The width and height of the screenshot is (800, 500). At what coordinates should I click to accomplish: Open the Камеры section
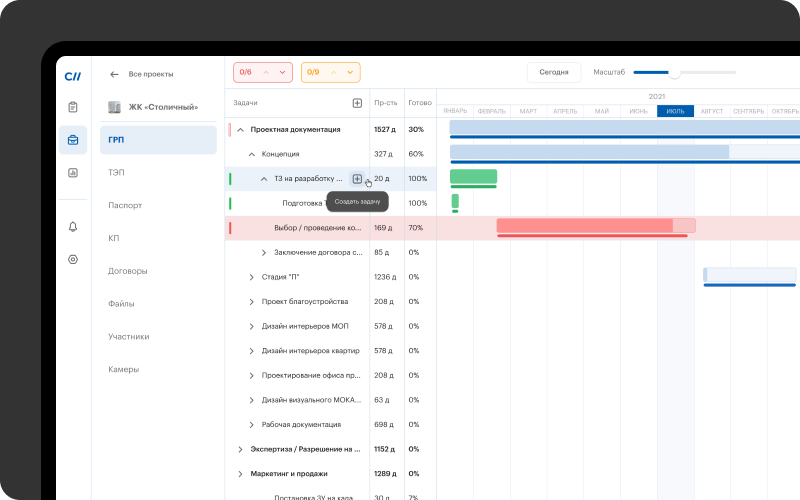[123, 369]
